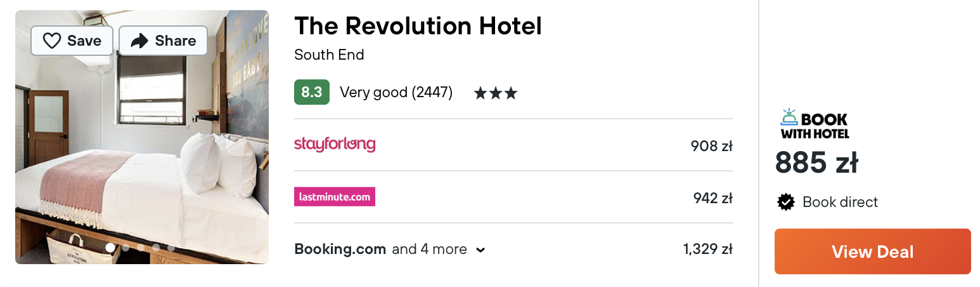Click the pink lastminute.com logo
The image size is (980, 287).
tap(335, 197)
